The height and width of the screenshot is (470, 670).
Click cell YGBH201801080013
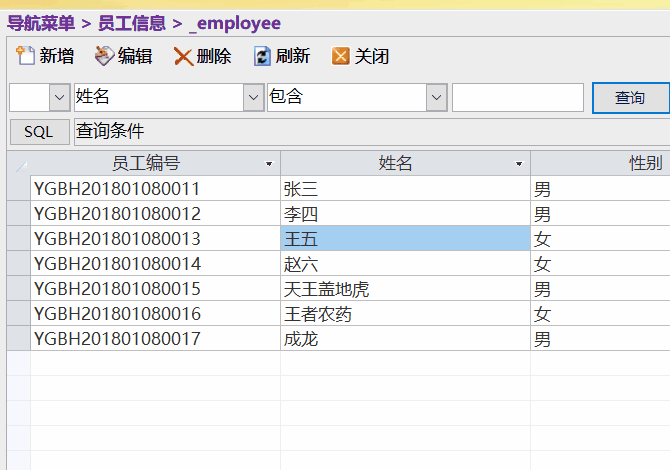point(156,238)
